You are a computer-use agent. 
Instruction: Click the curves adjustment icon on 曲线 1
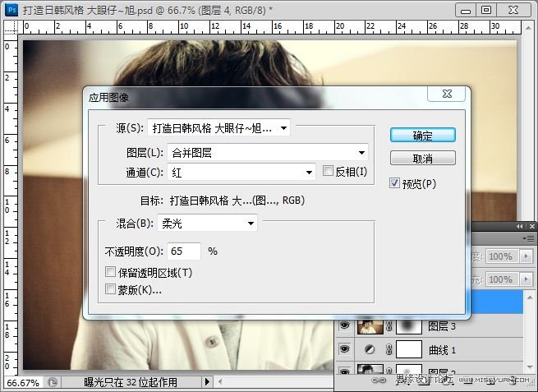tap(369, 350)
